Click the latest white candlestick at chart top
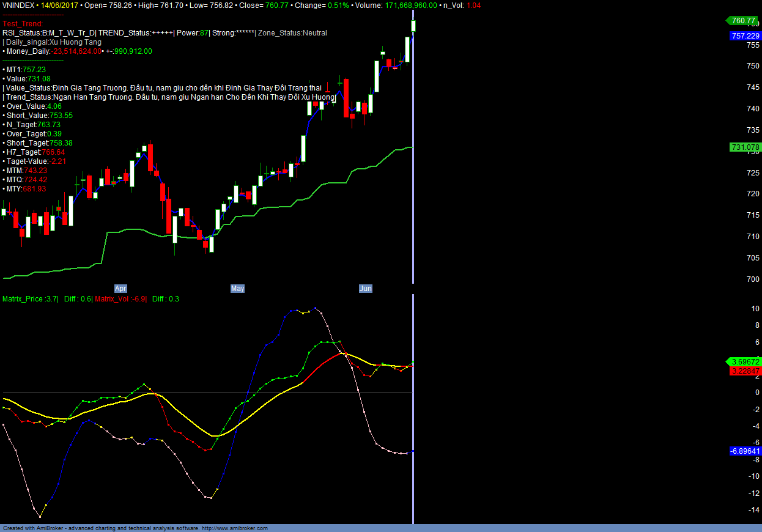This screenshot has height=532, width=762. pos(413,26)
